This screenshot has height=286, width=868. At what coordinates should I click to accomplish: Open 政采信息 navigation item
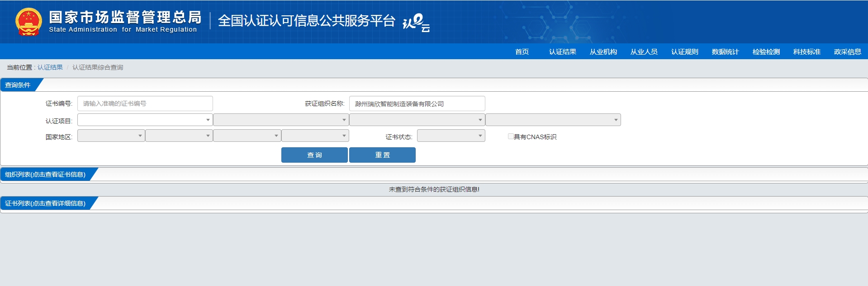click(848, 52)
